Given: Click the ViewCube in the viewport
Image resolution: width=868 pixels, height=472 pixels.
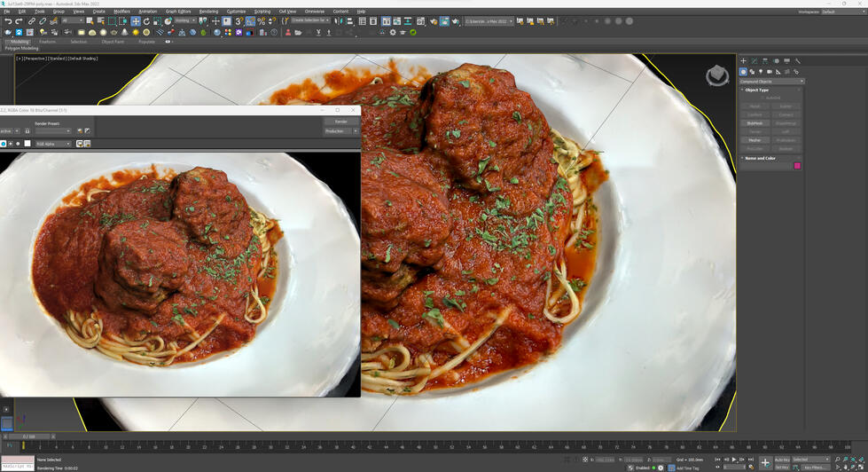Looking at the screenshot, I should coord(716,76).
